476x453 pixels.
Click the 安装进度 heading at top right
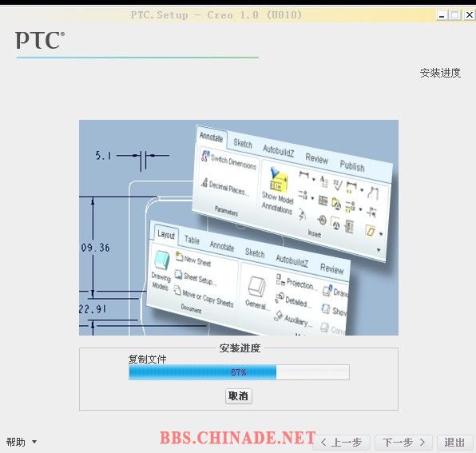pos(440,73)
